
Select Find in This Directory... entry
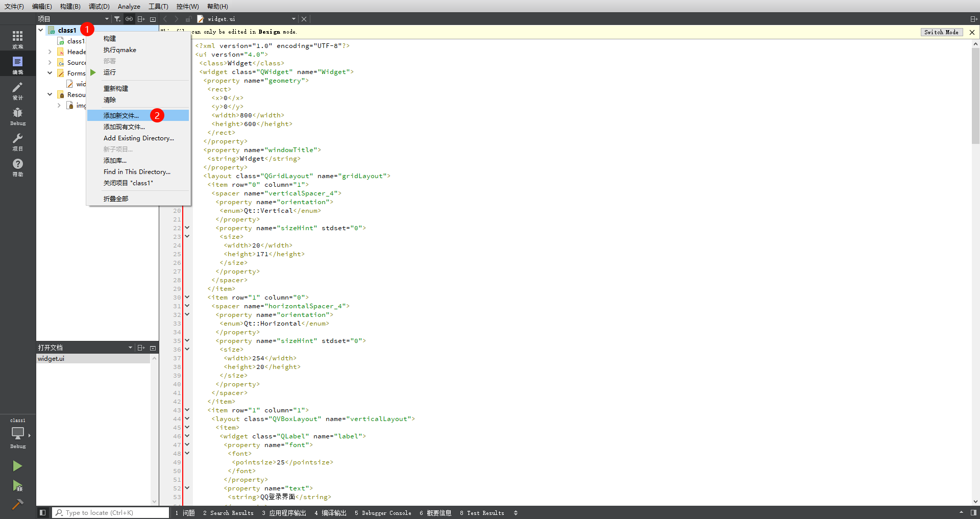(x=138, y=171)
